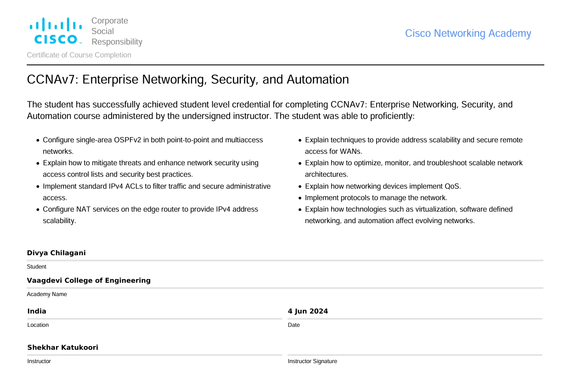Click the paragraph starting "The student has successfully"

point(270,110)
